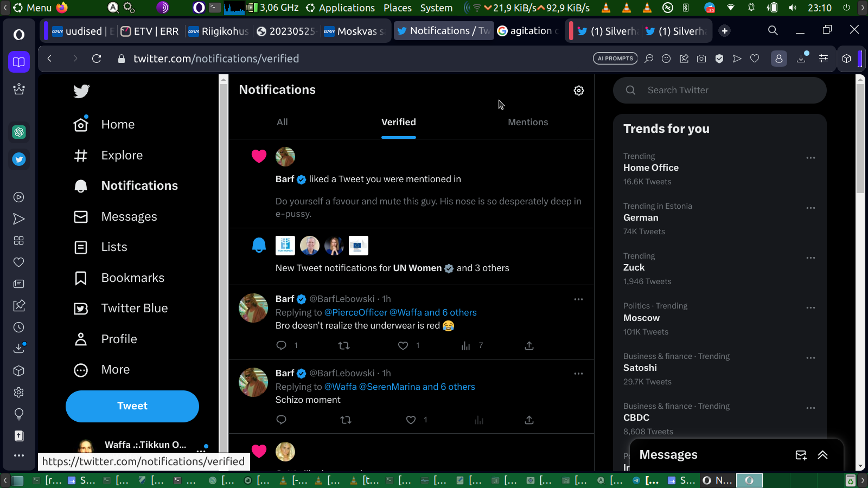The width and height of the screenshot is (868, 488).
Task: Switch to the Mentions tab
Action: 528,123
